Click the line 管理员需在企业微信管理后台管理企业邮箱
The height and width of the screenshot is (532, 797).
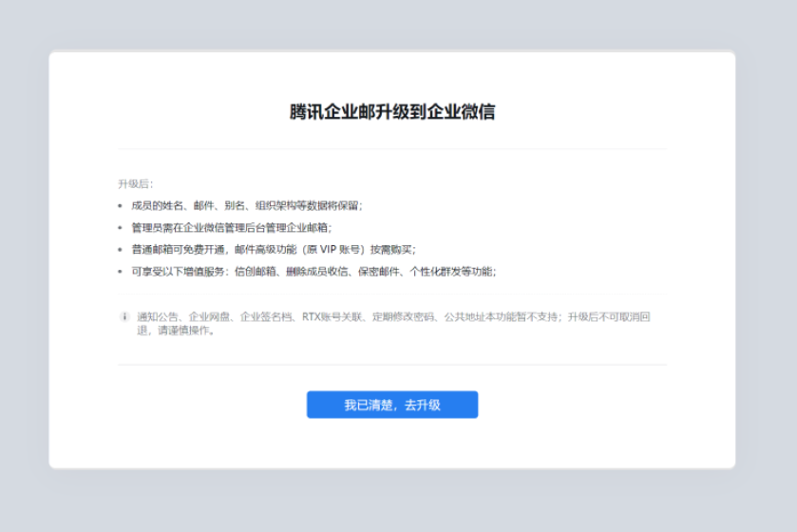[231, 228]
